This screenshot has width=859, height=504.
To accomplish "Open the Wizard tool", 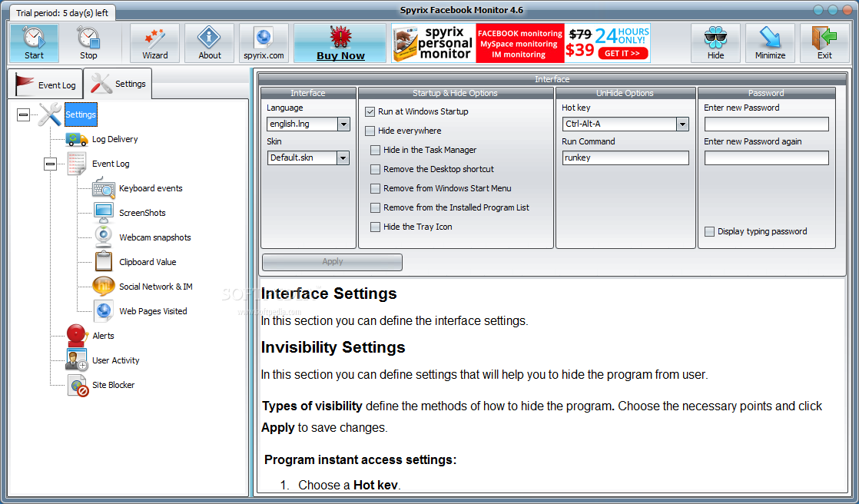I will pos(155,43).
